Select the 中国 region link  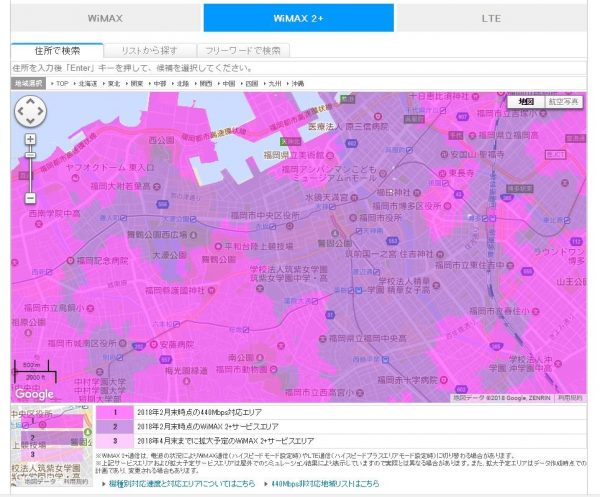pyautogui.click(x=228, y=83)
